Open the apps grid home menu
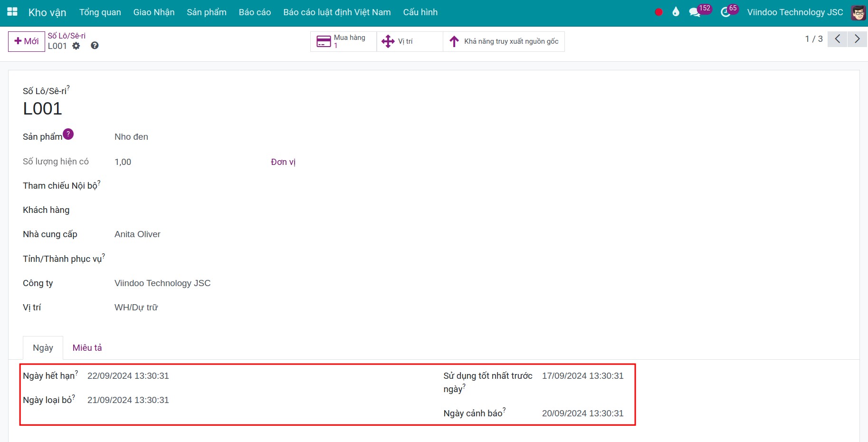Screen dimensions: 868x442 tap(12, 12)
